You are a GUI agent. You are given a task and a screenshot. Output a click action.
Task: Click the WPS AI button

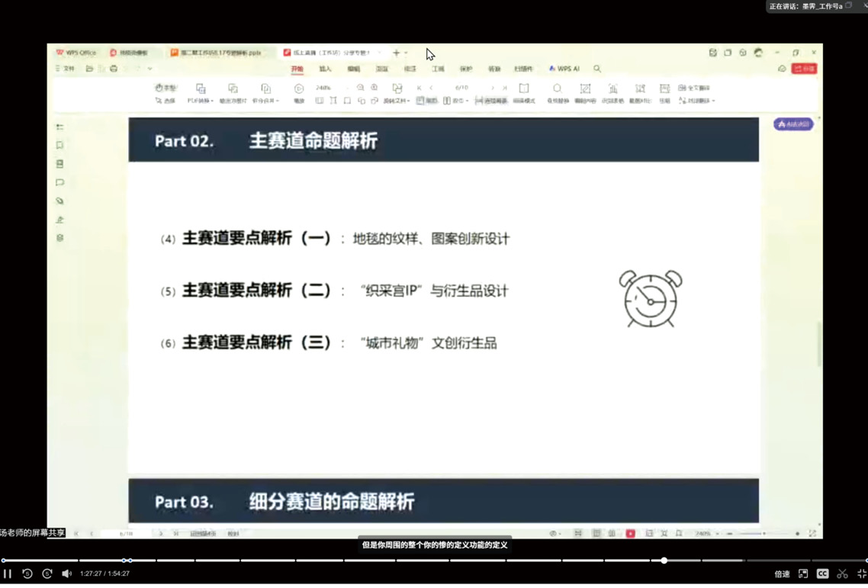click(x=564, y=69)
